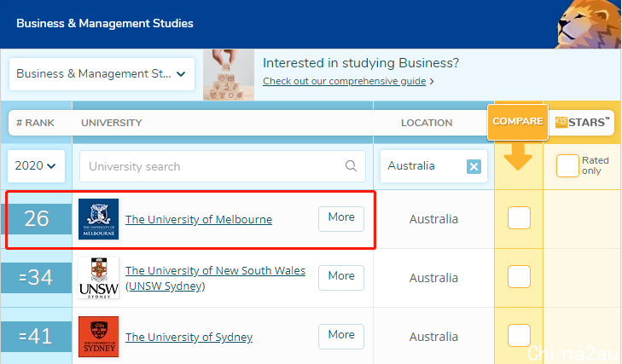Screen dimensions: 622x364
Task: Click More for University of Melbourne
Action: click(x=341, y=218)
